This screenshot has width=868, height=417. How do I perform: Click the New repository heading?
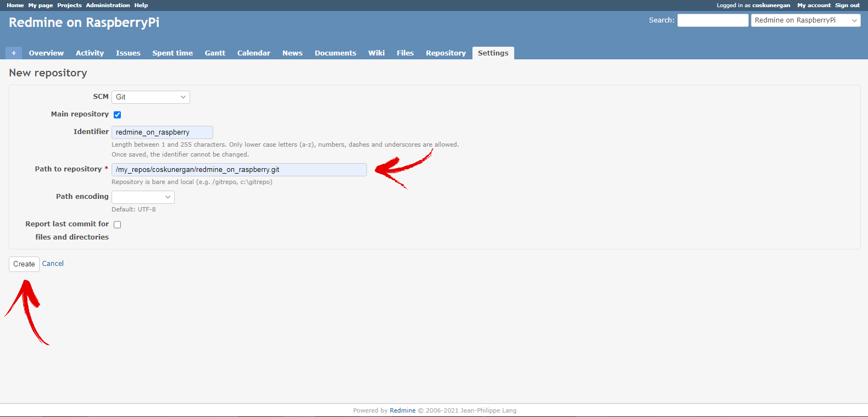click(x=48, y=73)
